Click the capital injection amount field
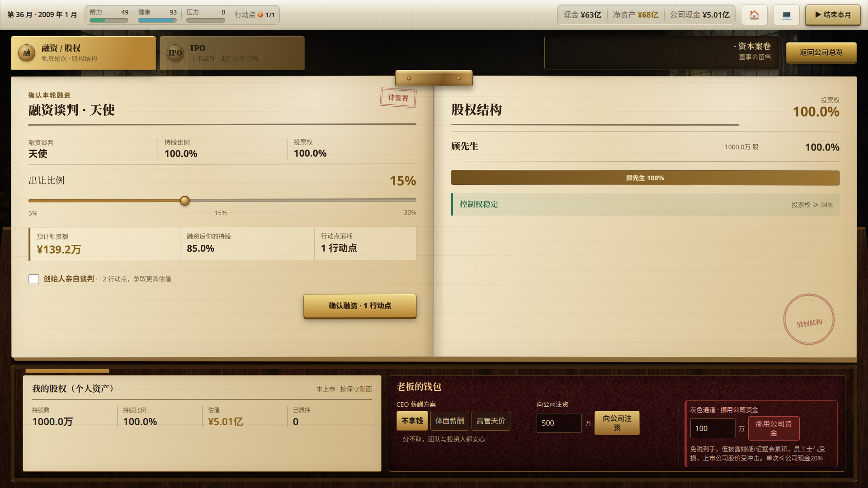The height and width of the screenshot is (488, 868). [559, 423]
